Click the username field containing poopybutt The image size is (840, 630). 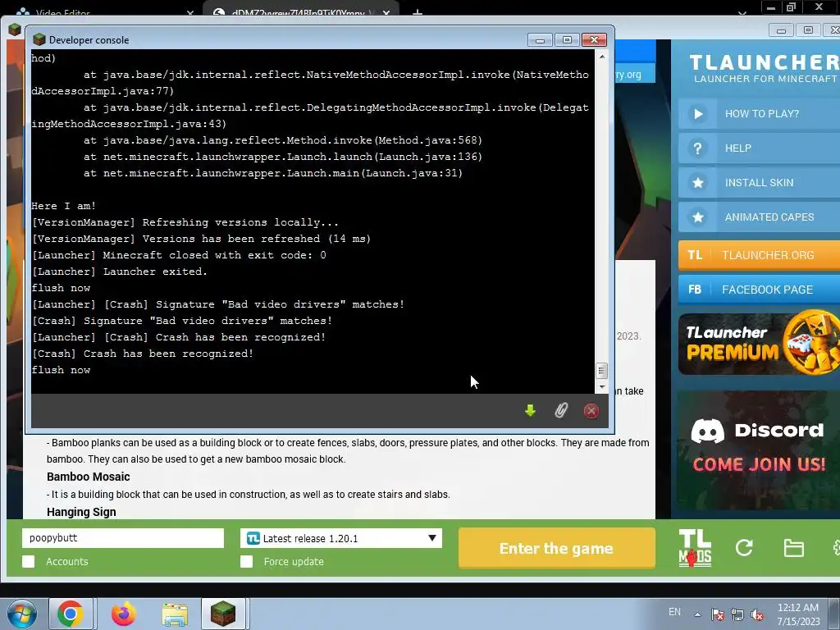(123, 538)
